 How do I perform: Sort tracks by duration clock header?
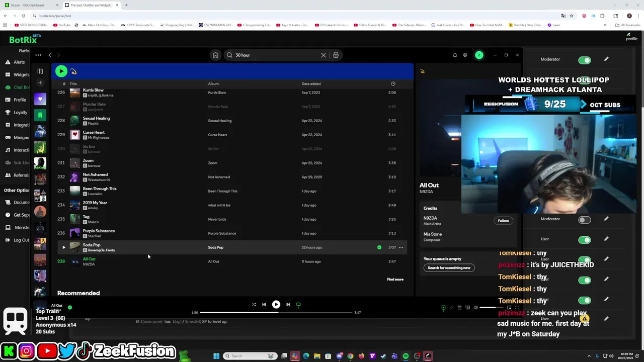click(x=393, y=84)
